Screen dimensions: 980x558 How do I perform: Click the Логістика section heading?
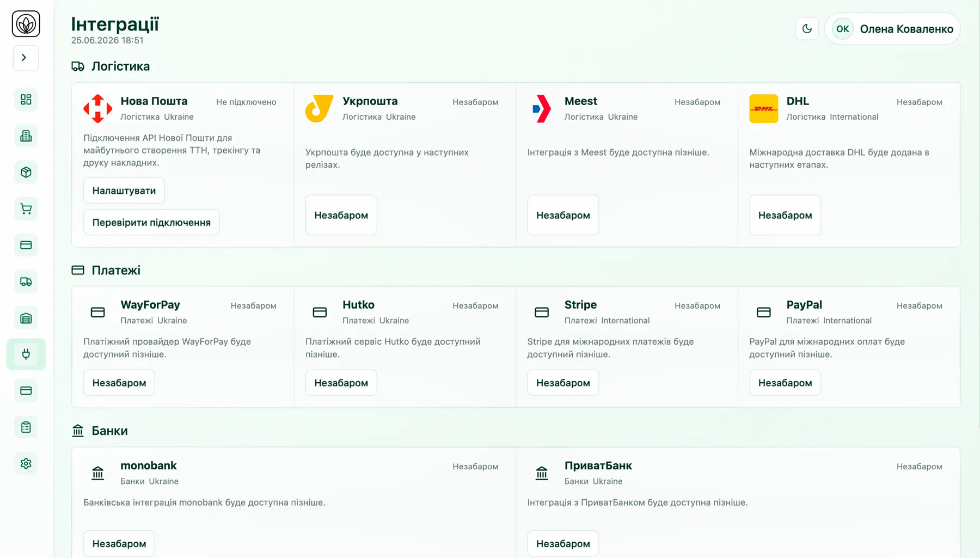click(x=120, y=66)
